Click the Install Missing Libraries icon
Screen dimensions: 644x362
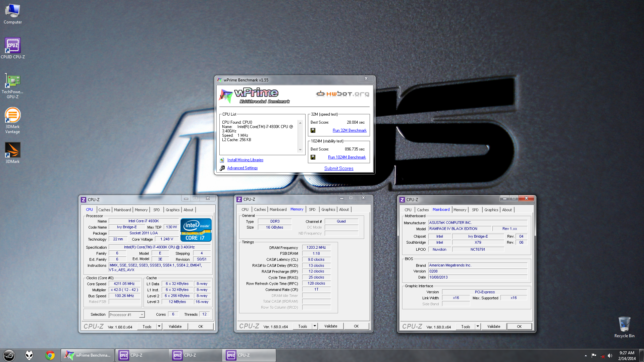point(222,160)
